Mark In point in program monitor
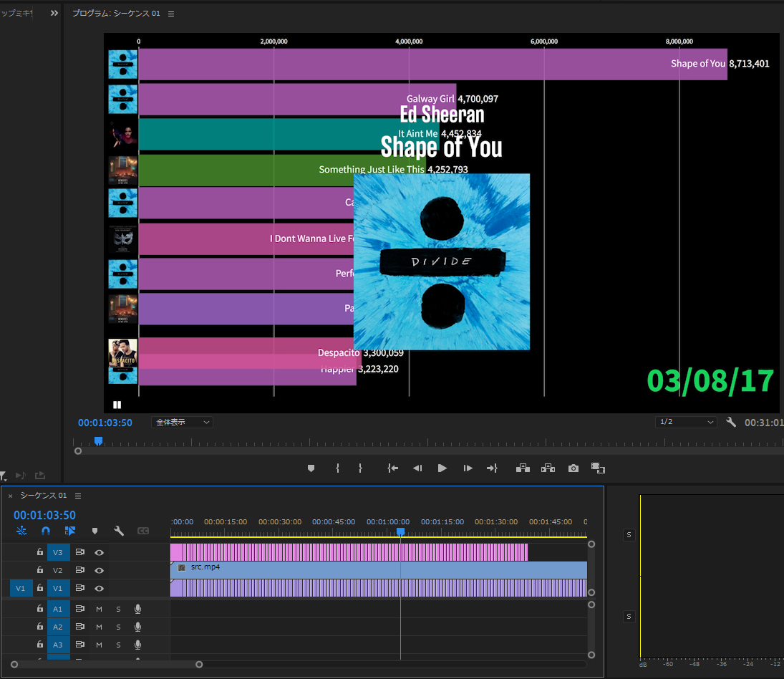784x679 pixels. click(337, 468)
